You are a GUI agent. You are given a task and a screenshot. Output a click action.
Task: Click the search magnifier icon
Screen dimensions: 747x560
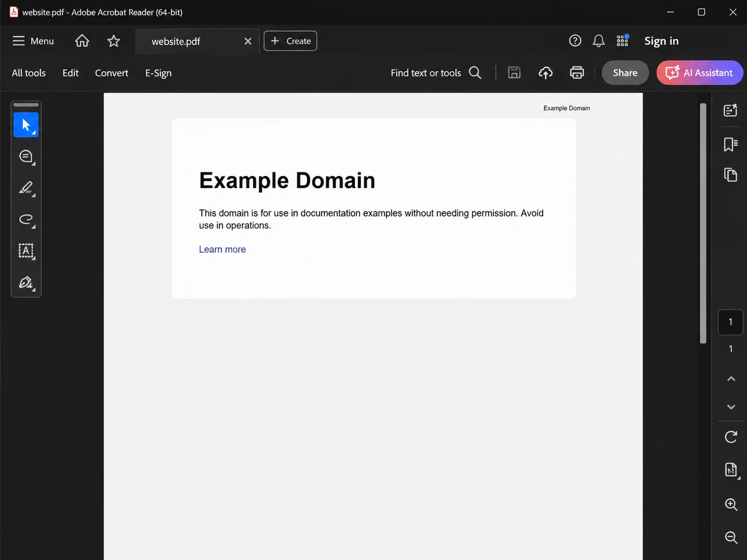point(475,73)
